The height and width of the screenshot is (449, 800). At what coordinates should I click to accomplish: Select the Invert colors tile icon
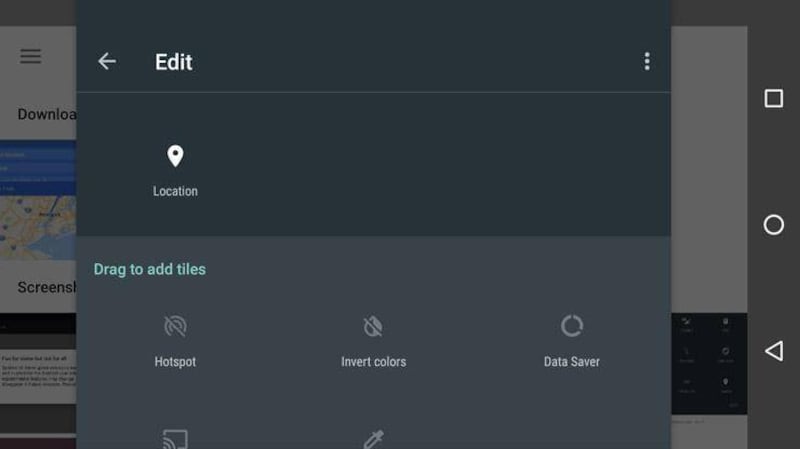373,326
